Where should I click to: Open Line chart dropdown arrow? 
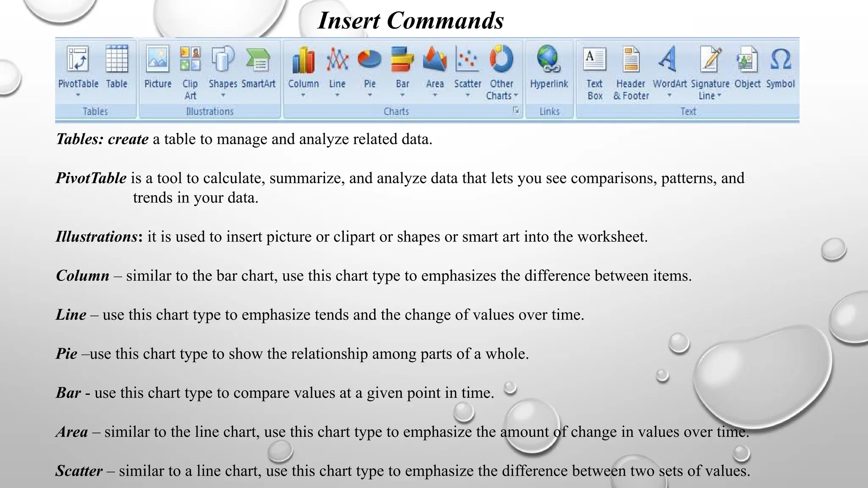(337, 95)
